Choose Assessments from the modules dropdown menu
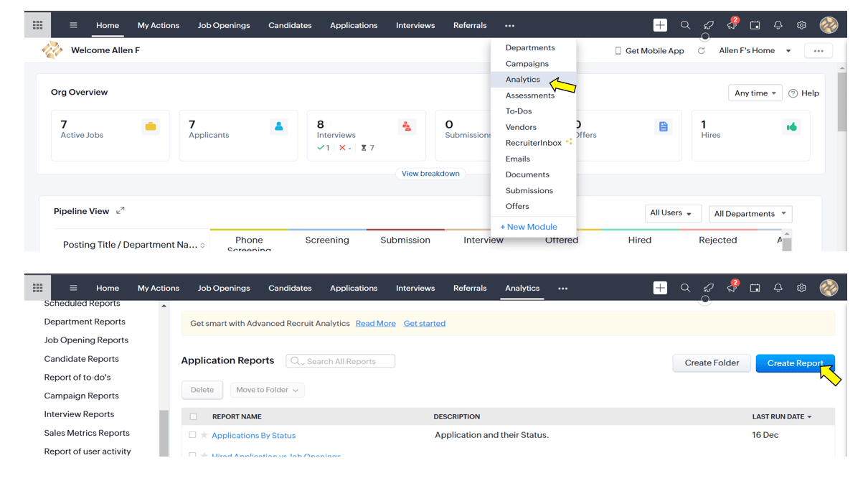The height and width of the screenshot is (486, 868). click(530, 95)
